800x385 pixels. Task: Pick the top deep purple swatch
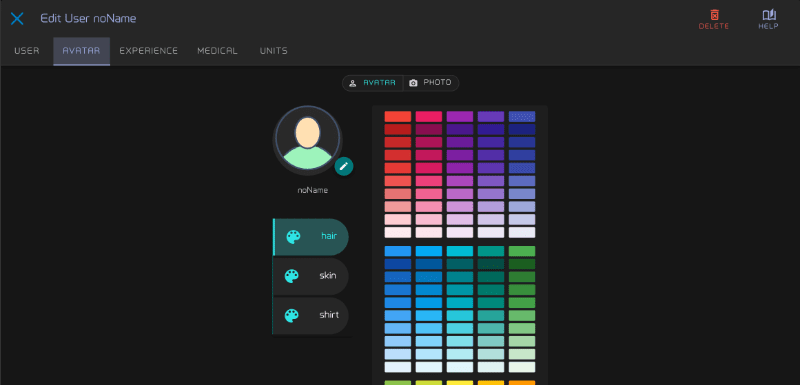click(491, 117)
